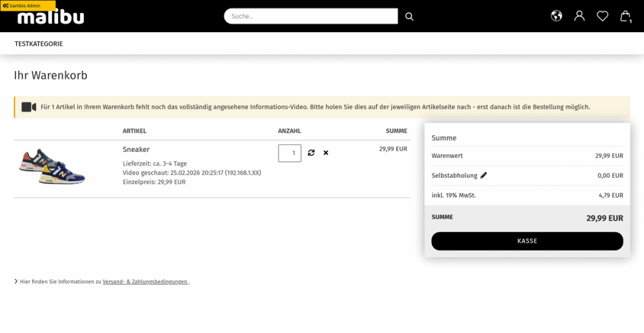
Task: Click the malibu shop logo
Action: pyautogui.click(x=50, y=16)
